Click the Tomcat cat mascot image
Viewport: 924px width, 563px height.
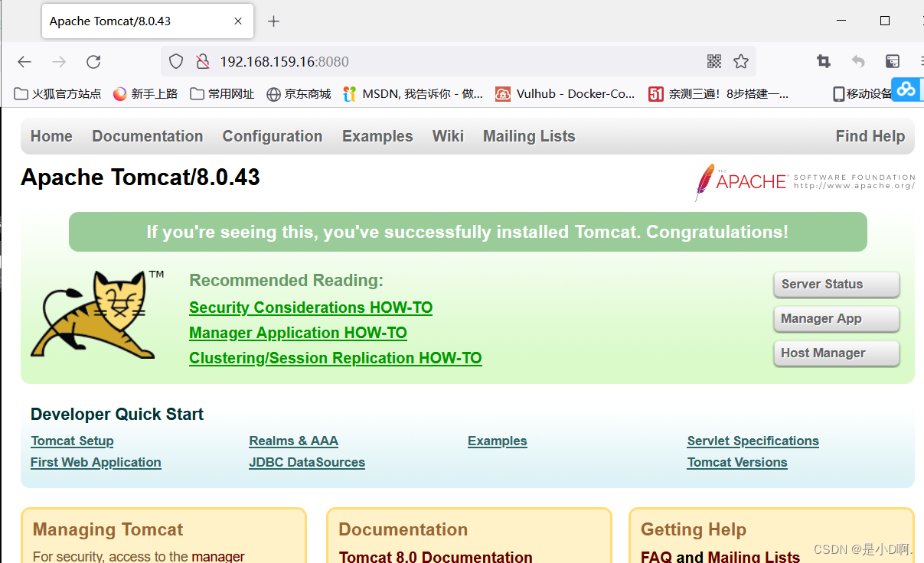point(96,314)
